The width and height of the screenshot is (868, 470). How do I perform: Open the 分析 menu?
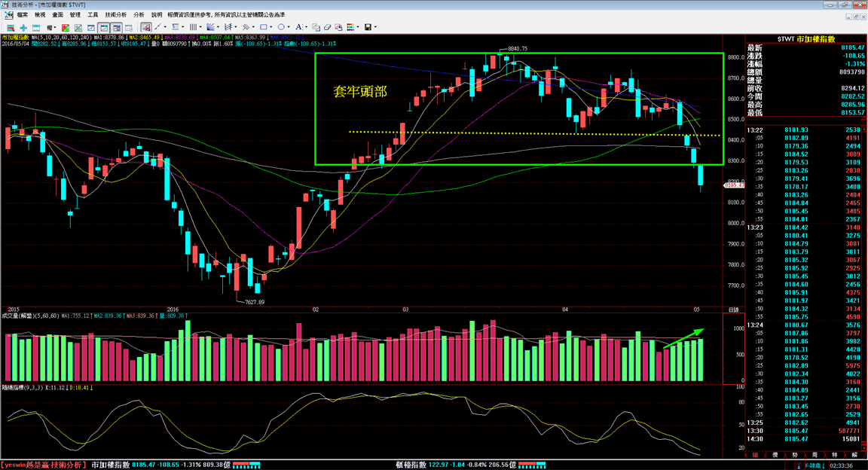(139, 15)
